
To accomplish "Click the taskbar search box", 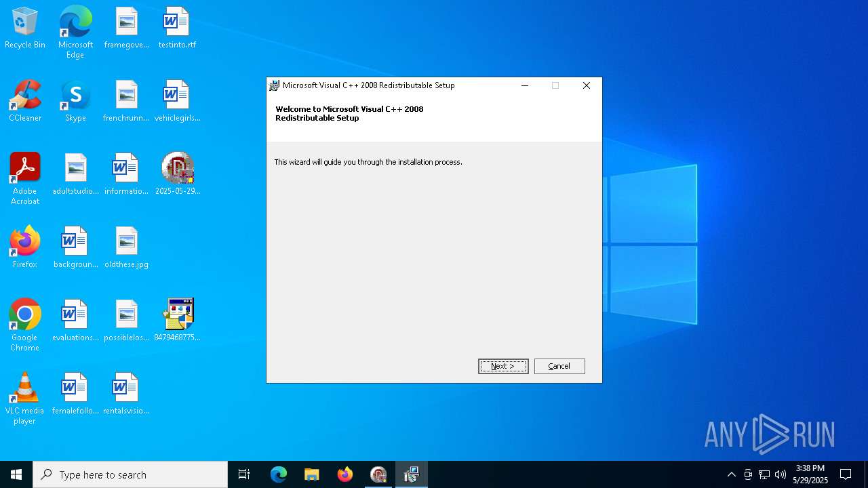I will coord(130,474).
